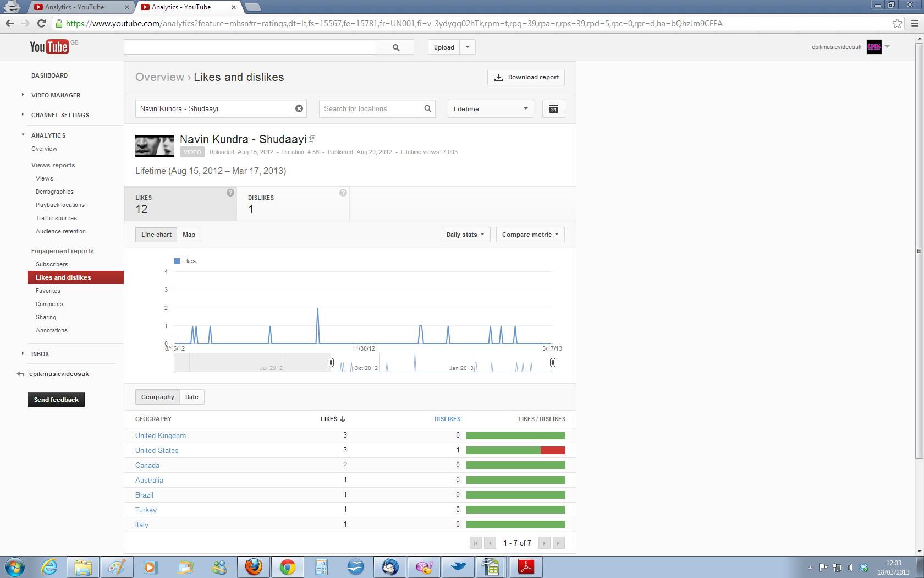Switch to the first Analytics - YouTube browser tab
The height and width of the screenshot is (578, 924).
80,7
